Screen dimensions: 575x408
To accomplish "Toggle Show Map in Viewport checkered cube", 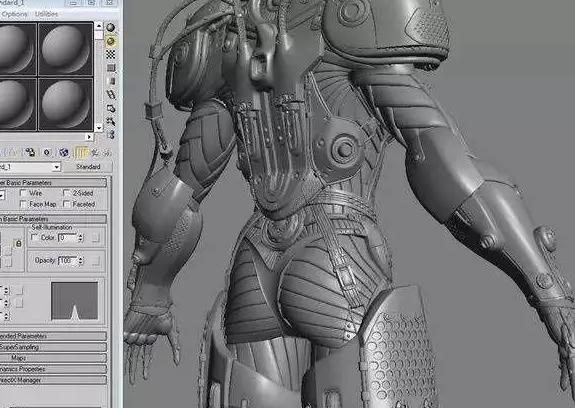I will pos(64,152).
